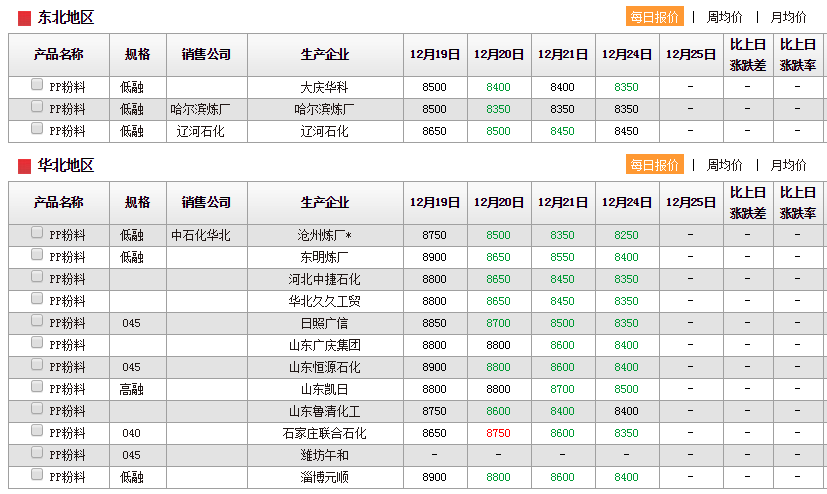This screenshot has width=827, height=494.
Task: Click the 东北地区 section heading
Action: (66, 18)
